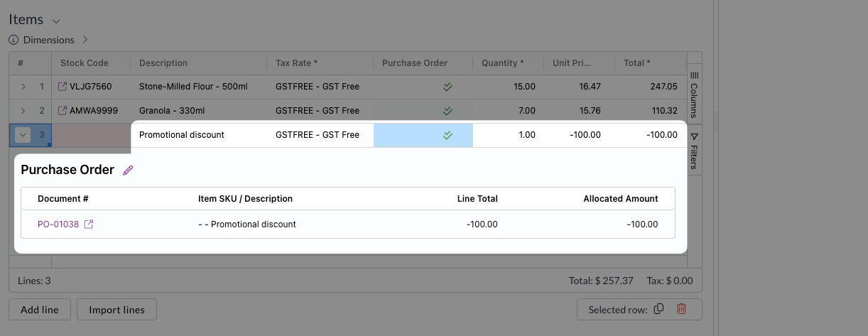Click highlighted purchase order checkmark for Promotional discount
The height and width of the screenshot is (336, 868).
447,135
